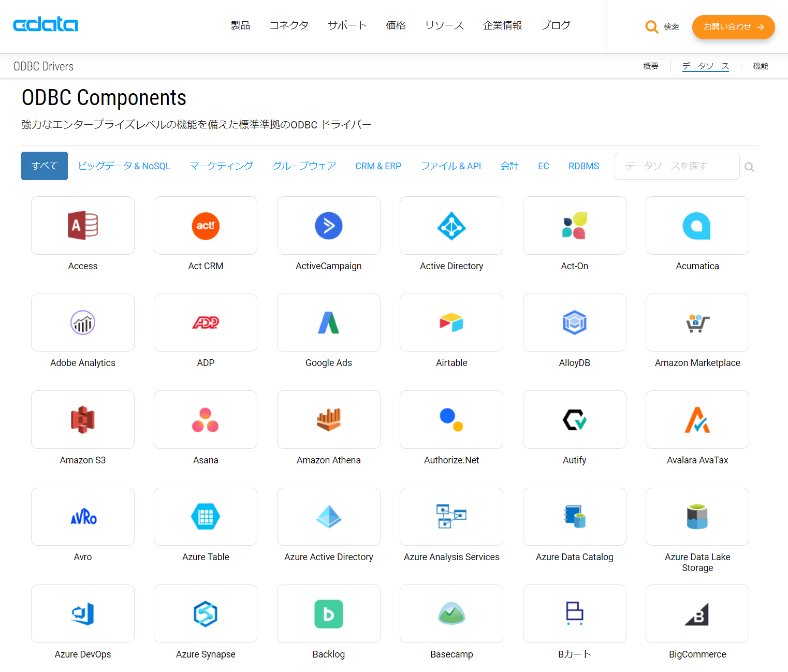Choose the Amazon Marketplace cart icon
The image size is (788, 672).
pyautogui.click(x=697, y=323)
